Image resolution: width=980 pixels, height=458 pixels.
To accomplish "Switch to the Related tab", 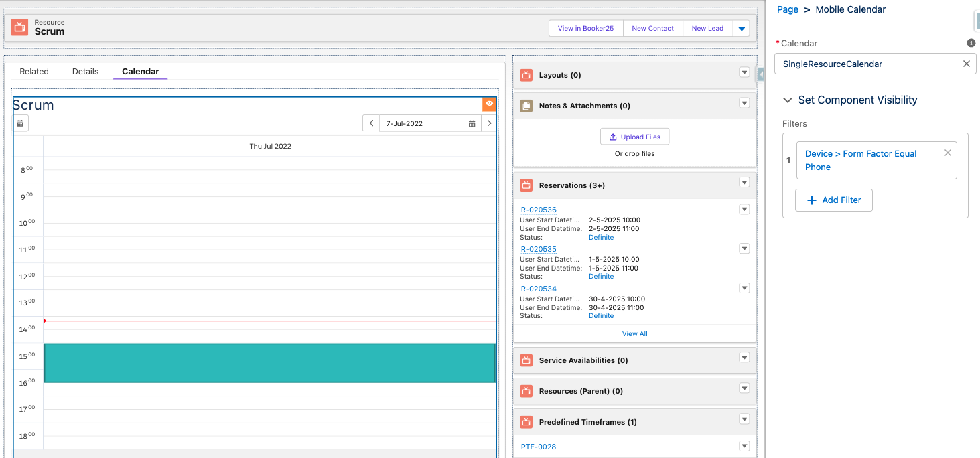I will [34, 72].
